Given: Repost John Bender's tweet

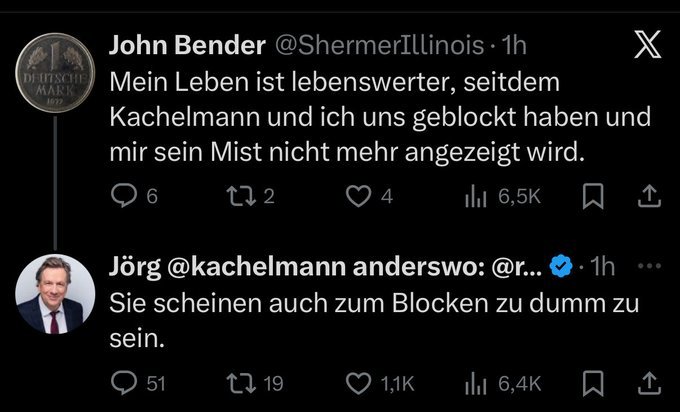Looking at the screenshot, I should [234, 198].
